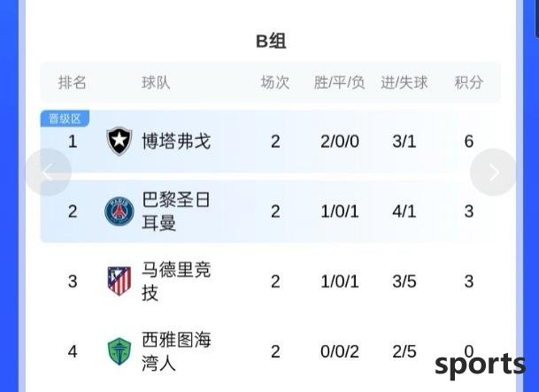The width and height of the screenshot is (539, 392).
Task: Click the 进/失球 column header
Action: click(x=404, y=82)
